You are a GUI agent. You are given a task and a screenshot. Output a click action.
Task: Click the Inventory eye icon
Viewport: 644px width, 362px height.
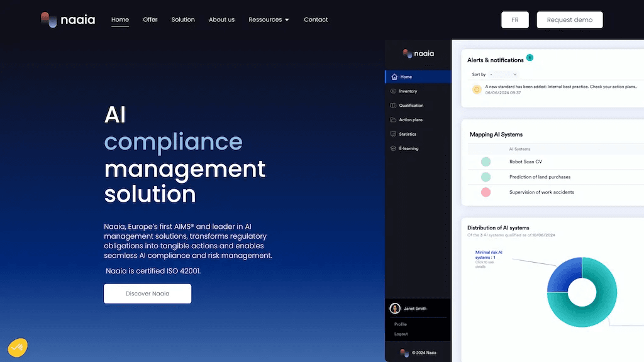point(393,91)
